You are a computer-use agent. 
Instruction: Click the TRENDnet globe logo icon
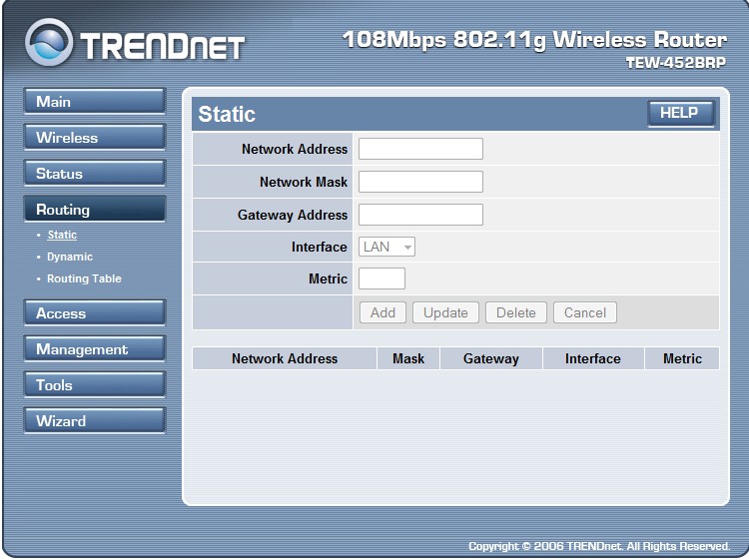coord(49,42)
